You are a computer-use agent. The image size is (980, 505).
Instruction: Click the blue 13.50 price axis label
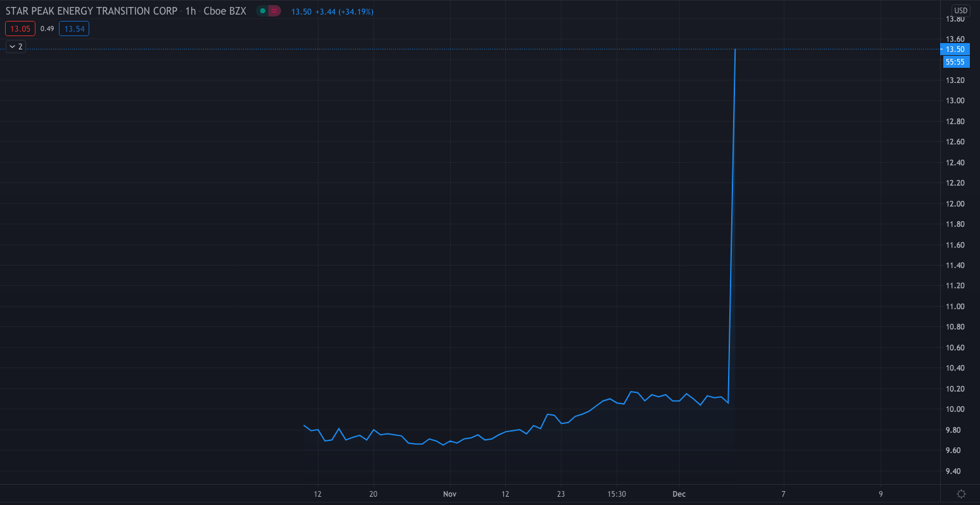[x=955, y=49]
